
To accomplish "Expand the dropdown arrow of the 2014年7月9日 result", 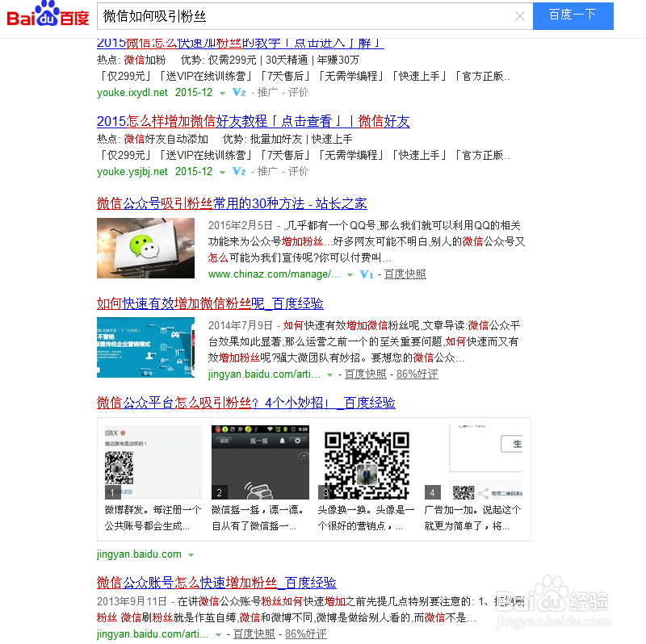I will (x=329, y=375).
